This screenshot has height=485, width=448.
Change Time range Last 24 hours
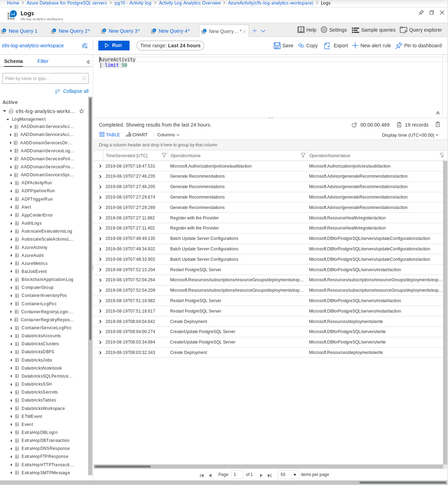[x=170, y=46]
